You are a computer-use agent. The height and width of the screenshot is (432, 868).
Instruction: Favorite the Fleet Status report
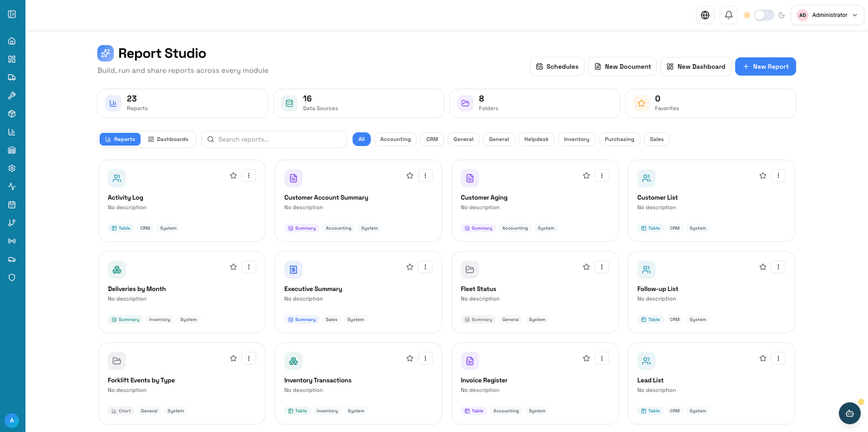pos(586,267)
